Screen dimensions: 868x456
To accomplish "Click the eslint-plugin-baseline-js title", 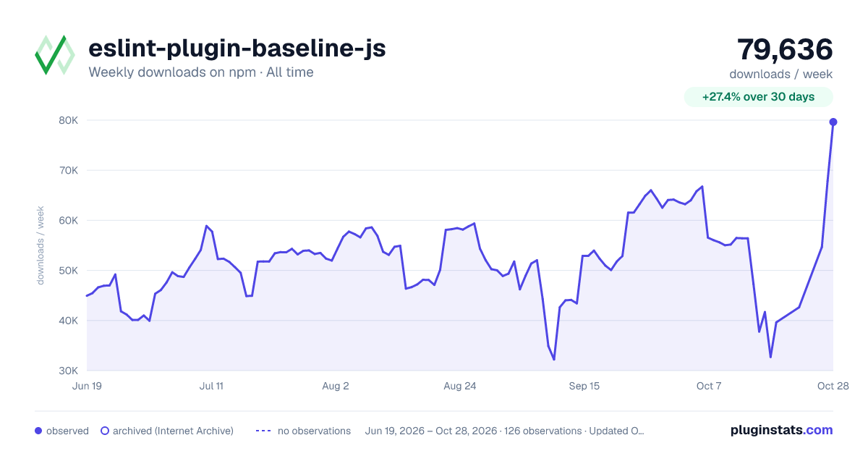I will pyautogui.click(x=237, y=48).
